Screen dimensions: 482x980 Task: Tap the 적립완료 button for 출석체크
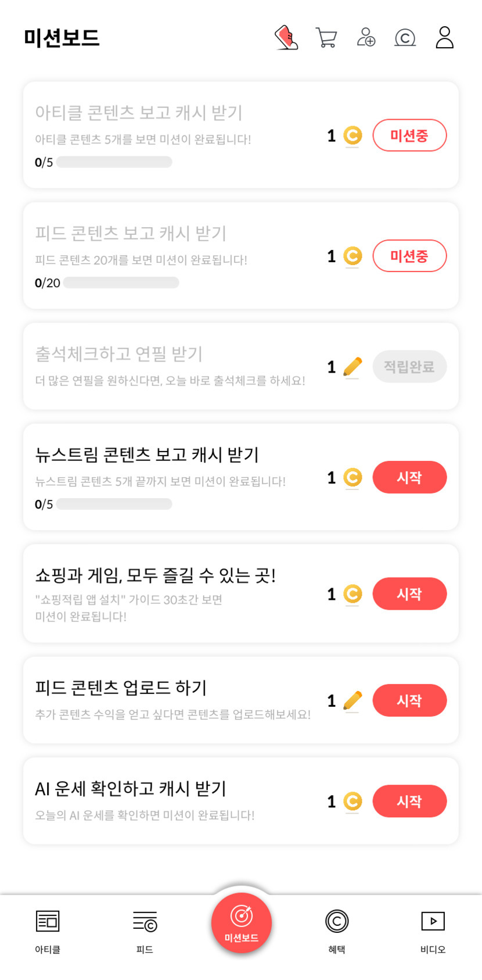click(409, 367)
